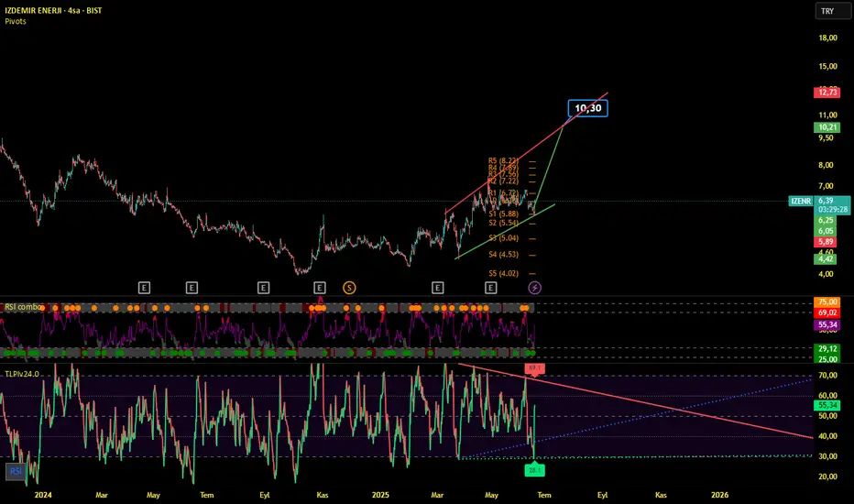The height and width of the screenshot is (504, 854).
Task: Click the green 25,00 RSI level label
Action: click(827, 359)
